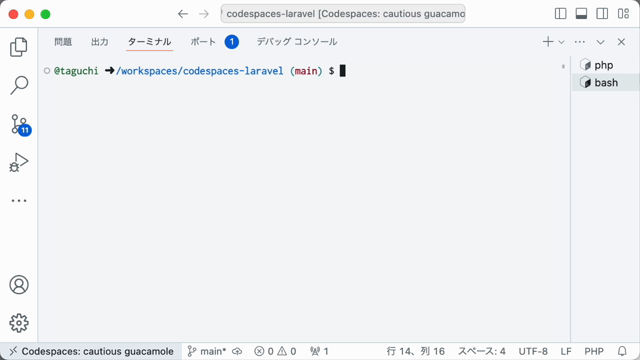Open the デバッグ コンソール tab
640x360 pixels.
click(x=297, y=42)
